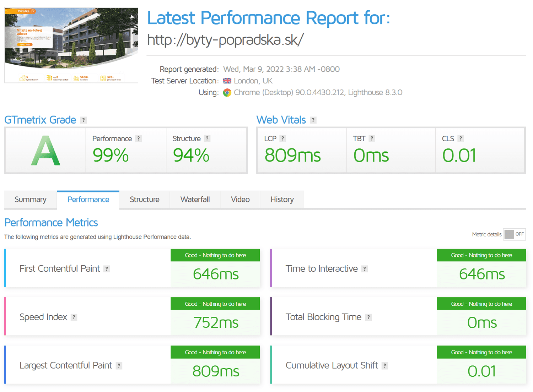Open help for Speed Index metric
533x392 pixels.
[74, 317]
